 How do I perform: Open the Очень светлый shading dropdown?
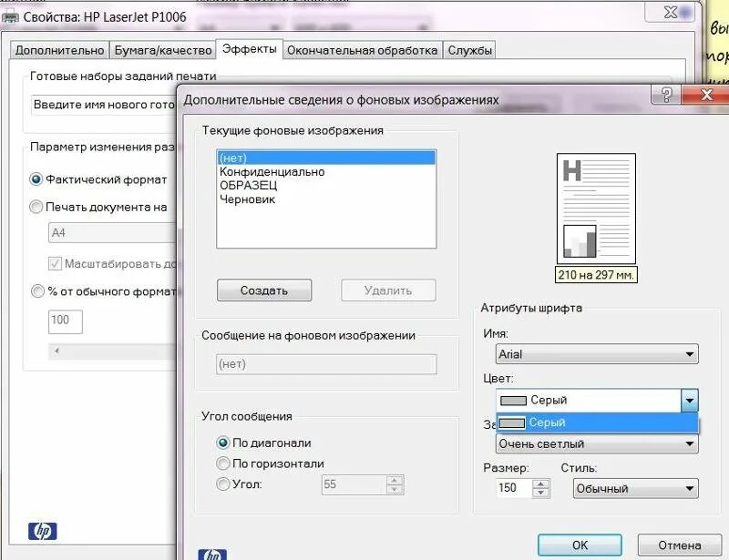pyautogui.click(x=597, y=443)
